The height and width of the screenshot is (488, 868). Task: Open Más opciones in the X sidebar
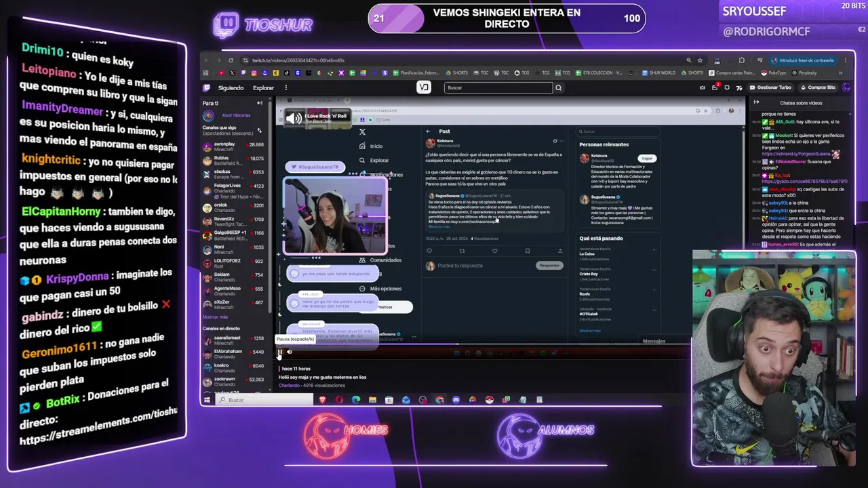pos(381,289)
